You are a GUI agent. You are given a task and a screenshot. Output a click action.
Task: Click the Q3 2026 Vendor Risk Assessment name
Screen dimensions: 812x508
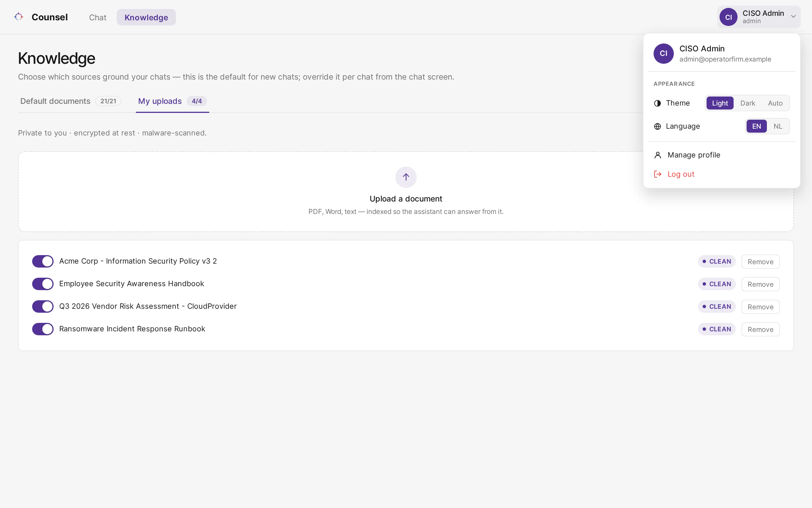coord(148,306)
